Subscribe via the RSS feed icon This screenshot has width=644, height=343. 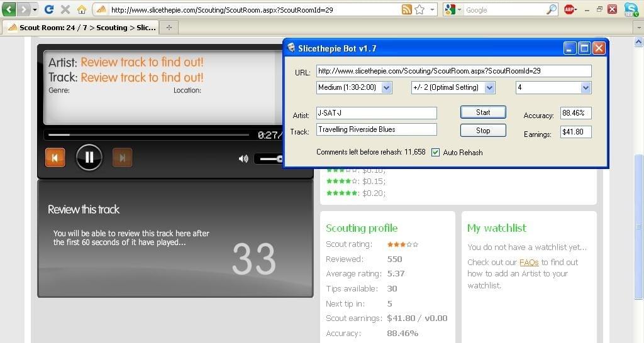406,9
